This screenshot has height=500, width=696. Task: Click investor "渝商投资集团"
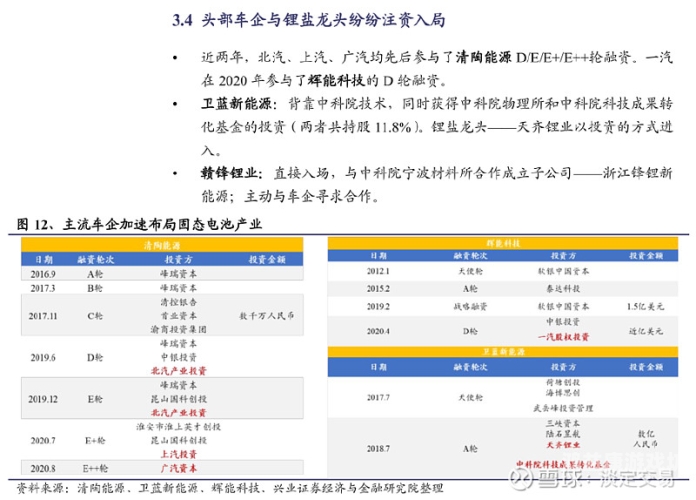(178, 329)
